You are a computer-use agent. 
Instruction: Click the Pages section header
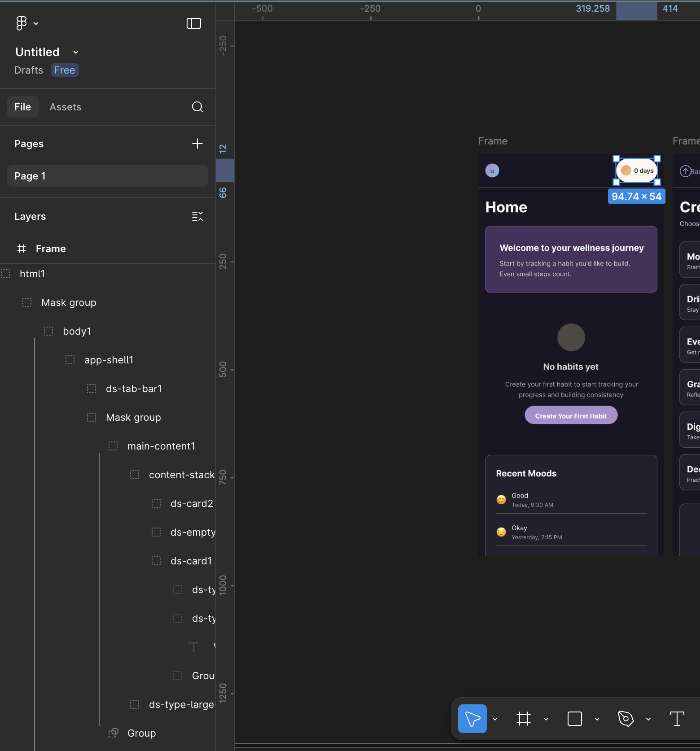tap(29, 144)
